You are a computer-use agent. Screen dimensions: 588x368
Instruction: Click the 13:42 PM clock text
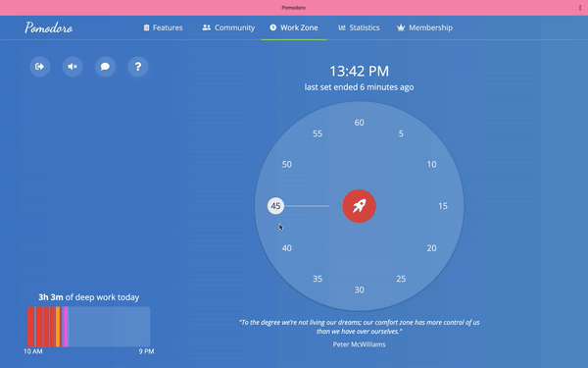tap(360, 71)
